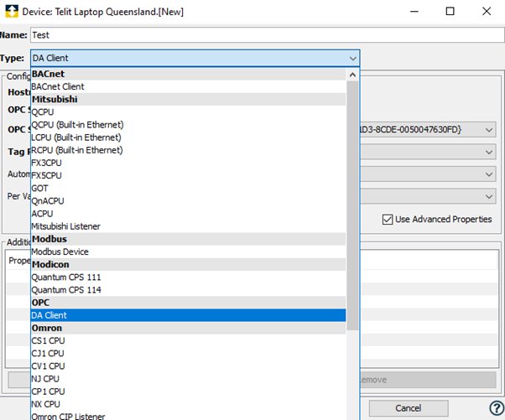Click the Mitsubishi group header
Screen dimensions: 505x420
click(189, 100)
